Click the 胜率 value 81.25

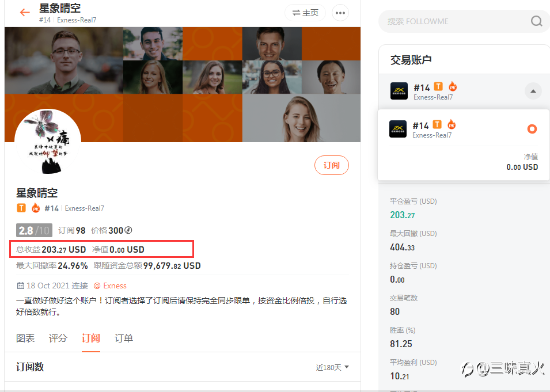point(401,344)
